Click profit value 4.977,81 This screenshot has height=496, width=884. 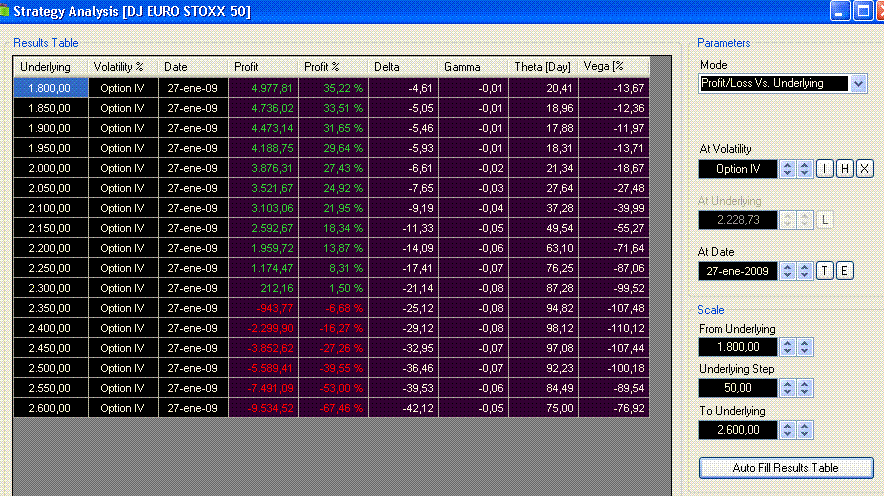[x=263, y=88]
